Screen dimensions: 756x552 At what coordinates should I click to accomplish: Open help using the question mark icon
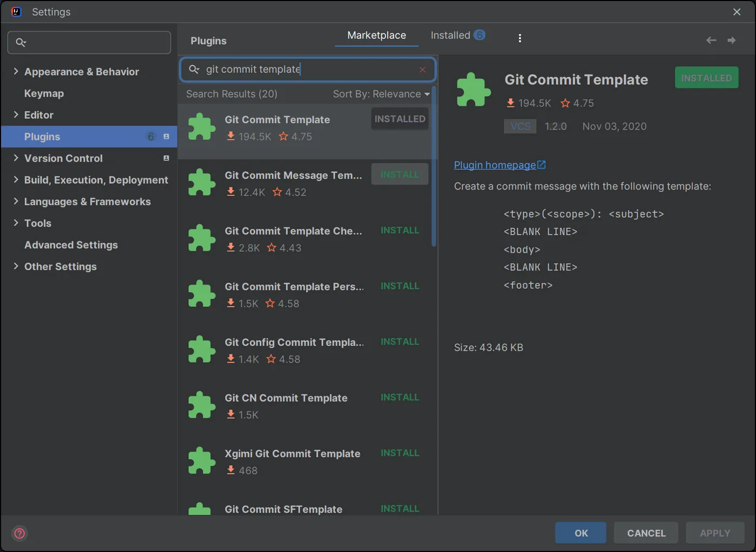click(20, 534)
